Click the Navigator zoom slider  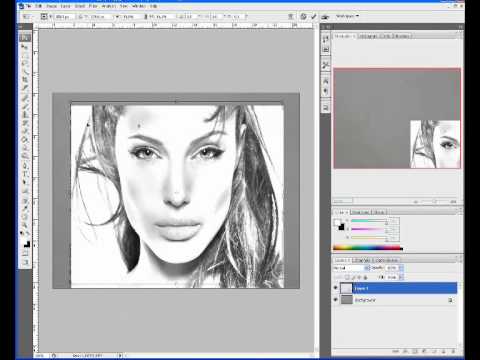(x=434, y=201)
